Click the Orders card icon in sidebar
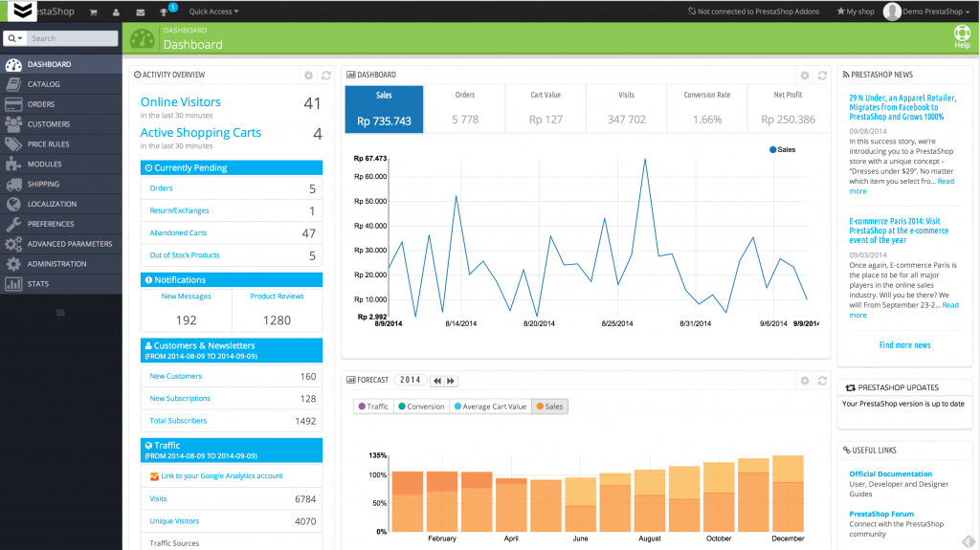Image resolution: width=980 pixels, height=550 pixels. pos(13,104)
